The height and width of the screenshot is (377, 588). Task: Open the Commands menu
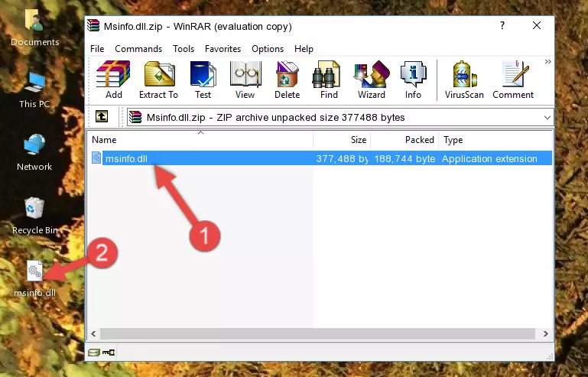coord(138,49)
